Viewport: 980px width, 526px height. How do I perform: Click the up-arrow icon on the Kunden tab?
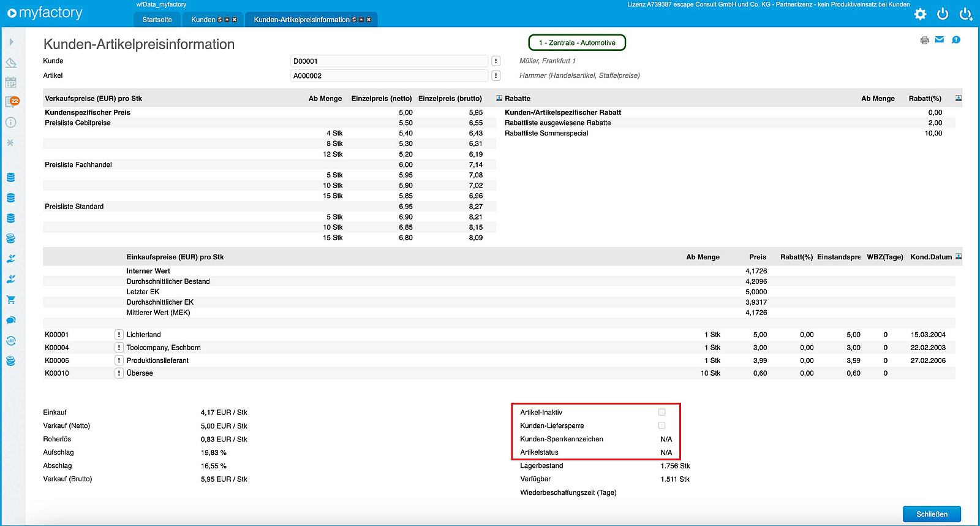click(227, 20)
